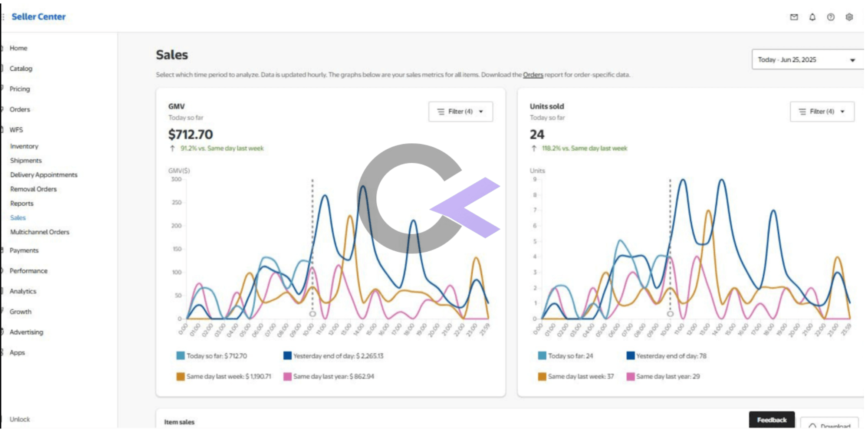Toggle Units 'Same day last week: 37' legend swatch
This screenshot has width=868, height=434.
coord(542,377)
